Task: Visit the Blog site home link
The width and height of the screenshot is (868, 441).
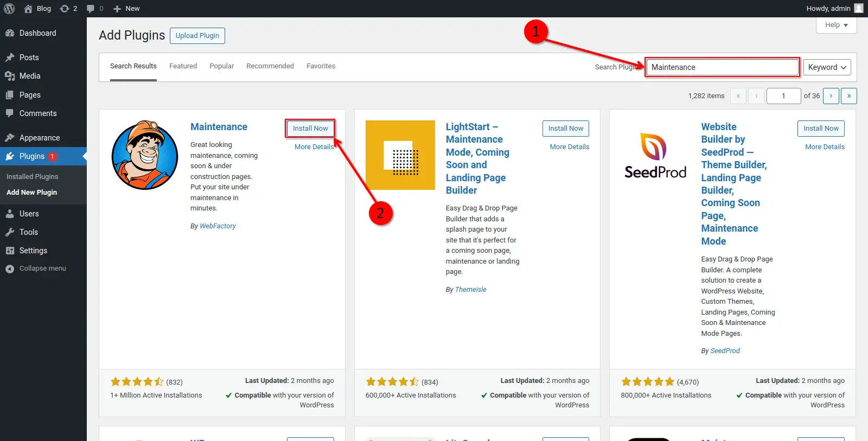Action: 37,8
